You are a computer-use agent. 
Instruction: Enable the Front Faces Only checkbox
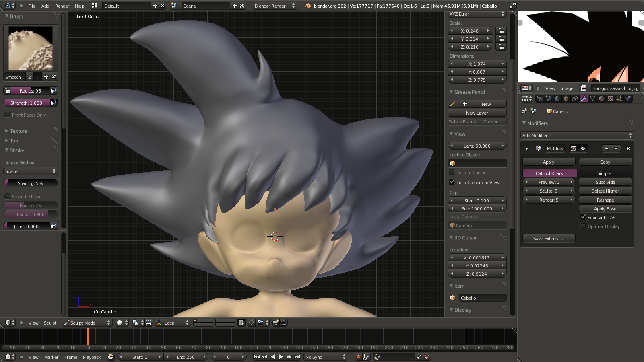[x=7, y=115]
